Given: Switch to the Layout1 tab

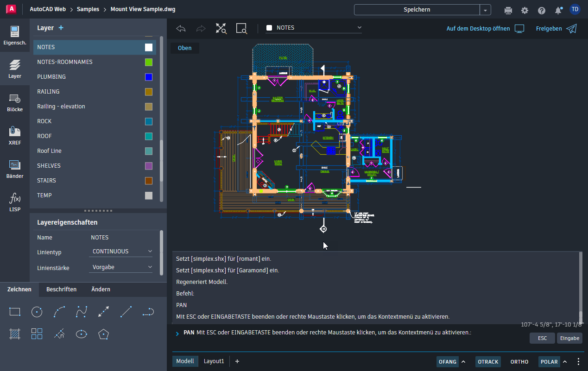Looking at the screenshot, I should click(214, 361).
